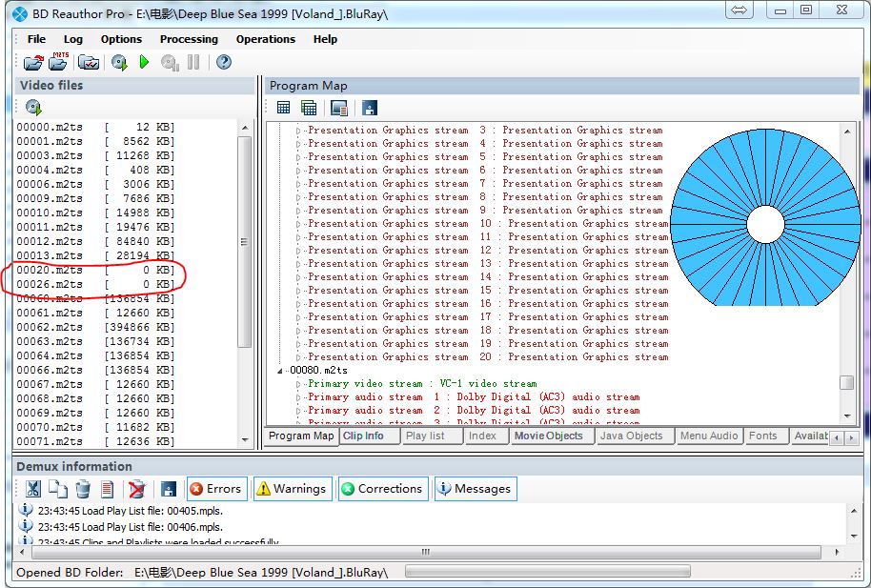Image resolution: width=871 pixels, height=588 pixels.
Task: Click the save disk icon in Program Map toolbar
Action: click(x=370, y=108)
